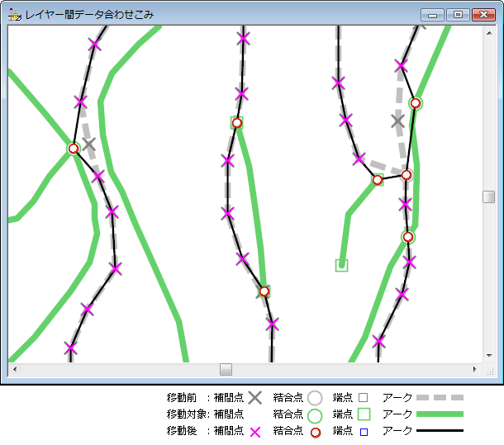
Task: Click the gray X point on the right dashed arc
Action: pos(398,121)
